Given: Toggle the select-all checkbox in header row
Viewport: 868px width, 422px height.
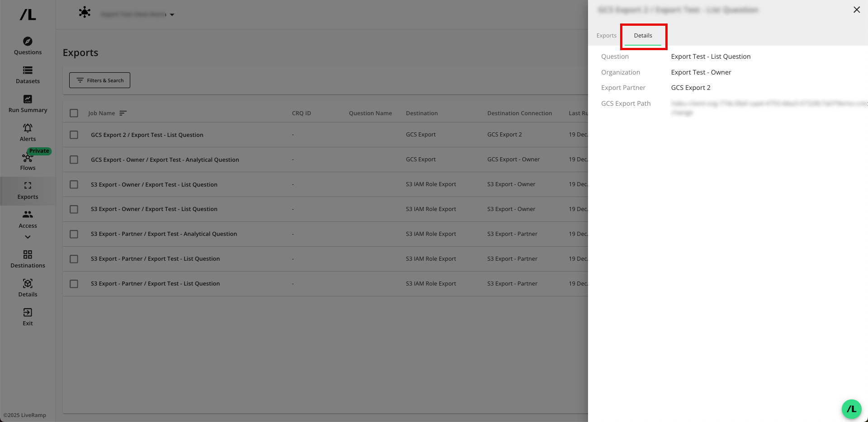Looking at the screenshot, I should [x=74, y=113].
